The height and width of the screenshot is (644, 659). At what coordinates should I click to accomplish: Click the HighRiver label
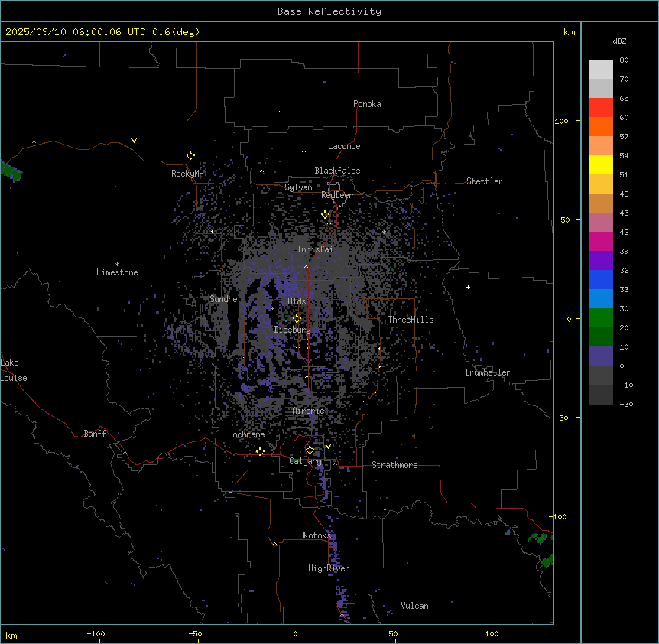click(x=329, y=568)
